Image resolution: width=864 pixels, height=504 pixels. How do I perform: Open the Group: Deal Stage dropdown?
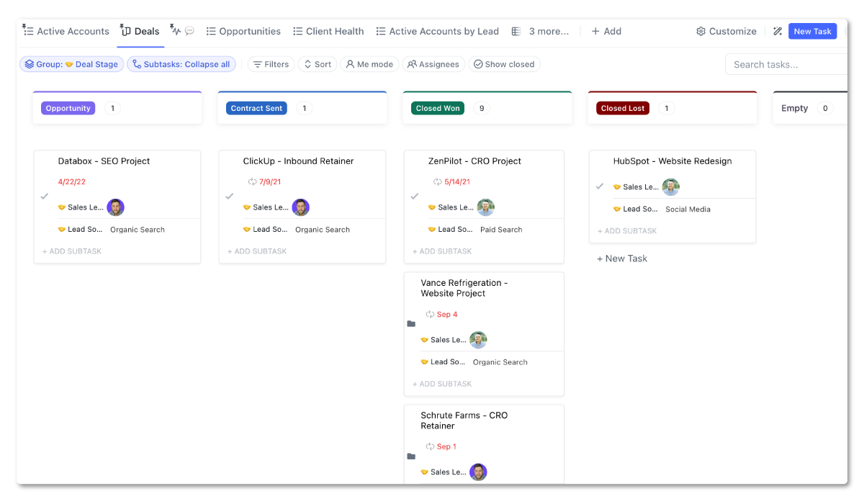71,64
